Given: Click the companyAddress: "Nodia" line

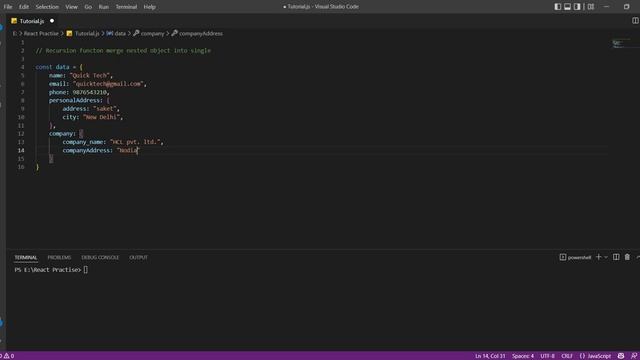Looking at the screenshot, I should pyautogui.click(x=100, y=150).
